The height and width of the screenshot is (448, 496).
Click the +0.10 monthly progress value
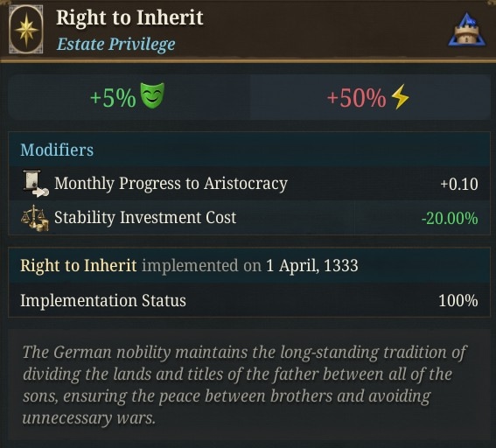point(459,184)
